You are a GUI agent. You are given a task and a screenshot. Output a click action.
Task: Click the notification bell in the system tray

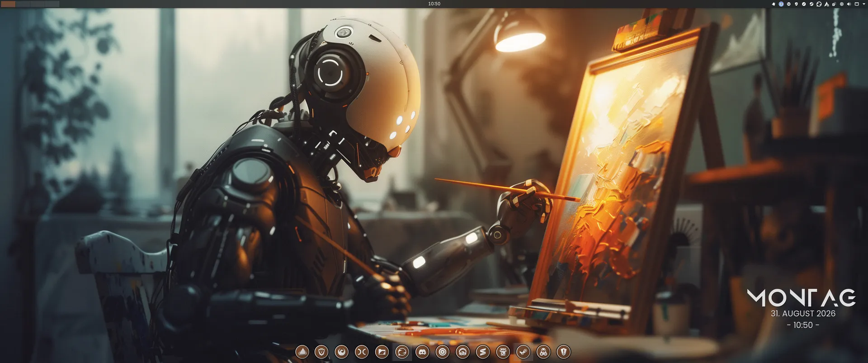click(x=774, y=4)
